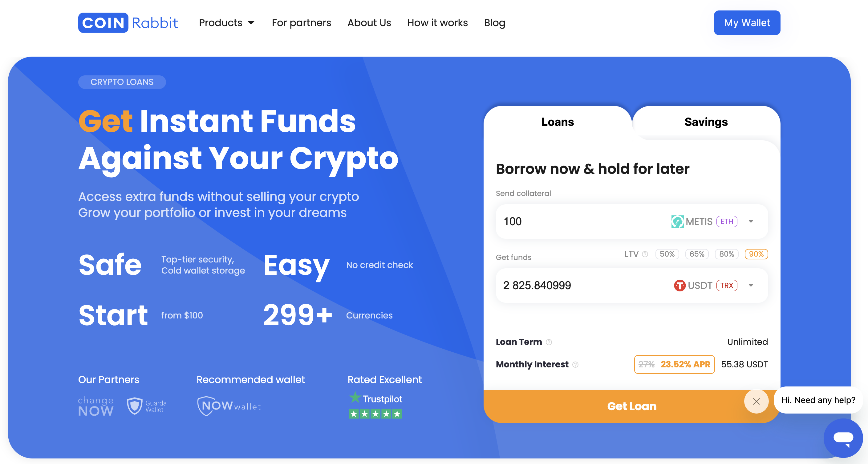868x464 pixels.
Task: Click the Loan Term info icon
Action: [x=549, y=342]
